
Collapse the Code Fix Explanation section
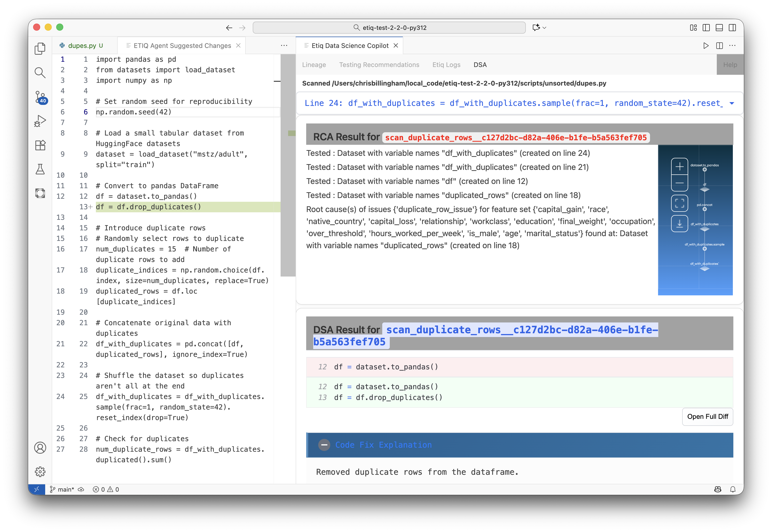point(324,445)
